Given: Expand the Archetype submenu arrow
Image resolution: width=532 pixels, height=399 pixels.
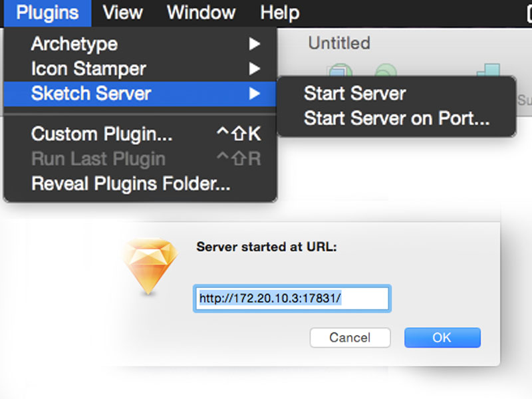Looking at the screenshot, I should tap(255, 44).
